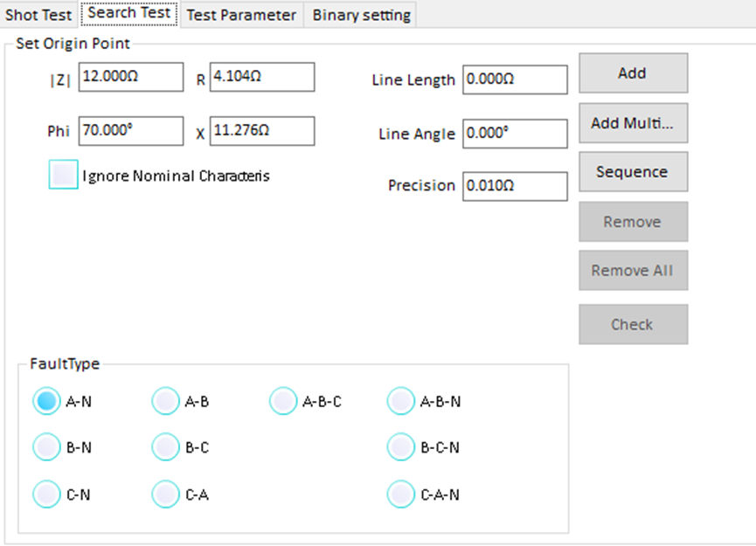This screenshot has width=756, height=546.
Task: Select the C-A-N fault type
Action: coord(401,494)
